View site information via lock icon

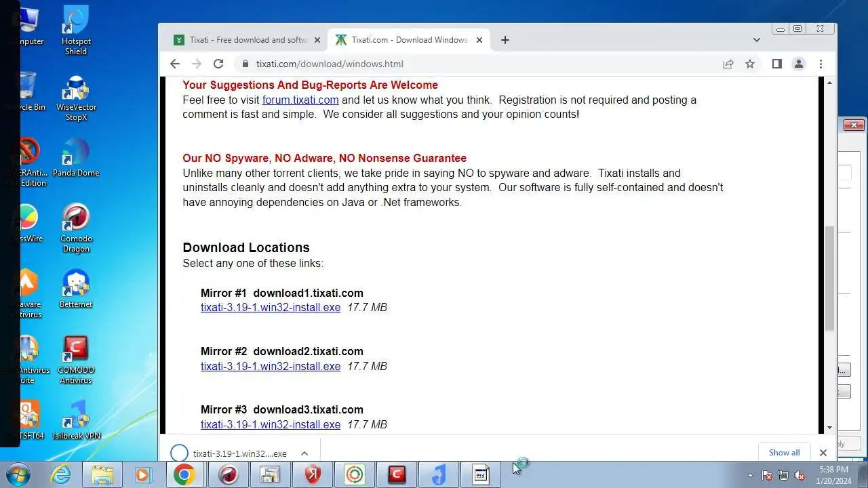point(245,64)
